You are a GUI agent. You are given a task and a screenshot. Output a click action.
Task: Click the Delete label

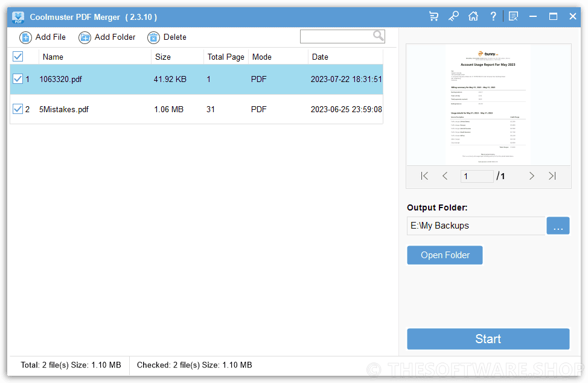pos(174,37)
